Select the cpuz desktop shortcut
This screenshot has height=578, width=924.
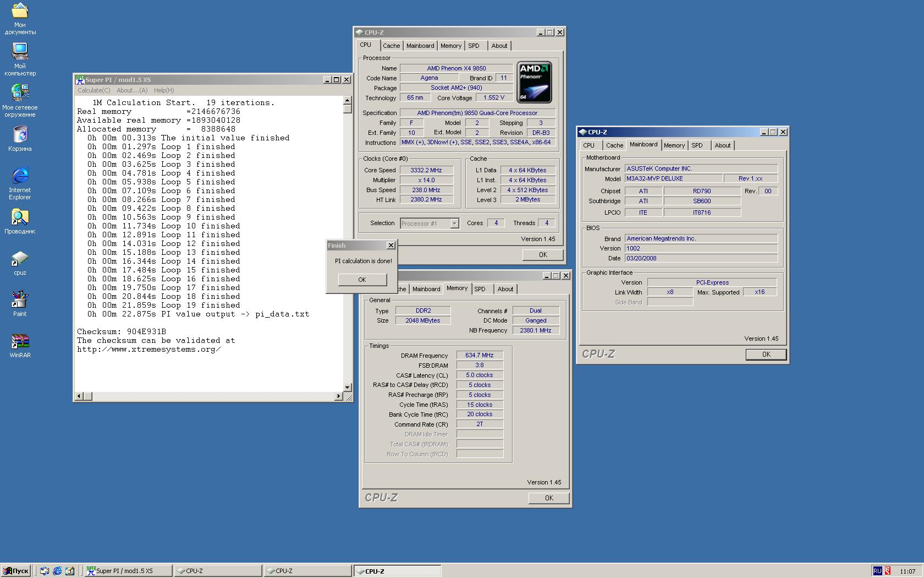click(x=20, y=263)
